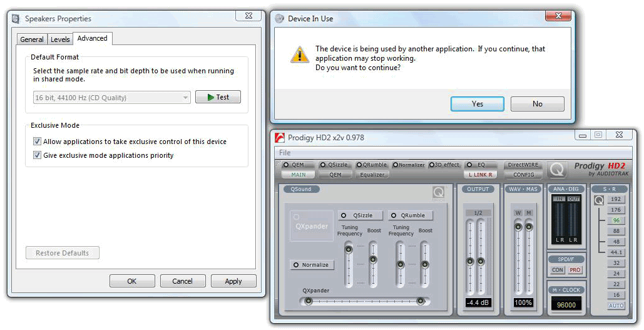Switch to the General tab
The height and width of the screenshot is (330, 644).
32,39
